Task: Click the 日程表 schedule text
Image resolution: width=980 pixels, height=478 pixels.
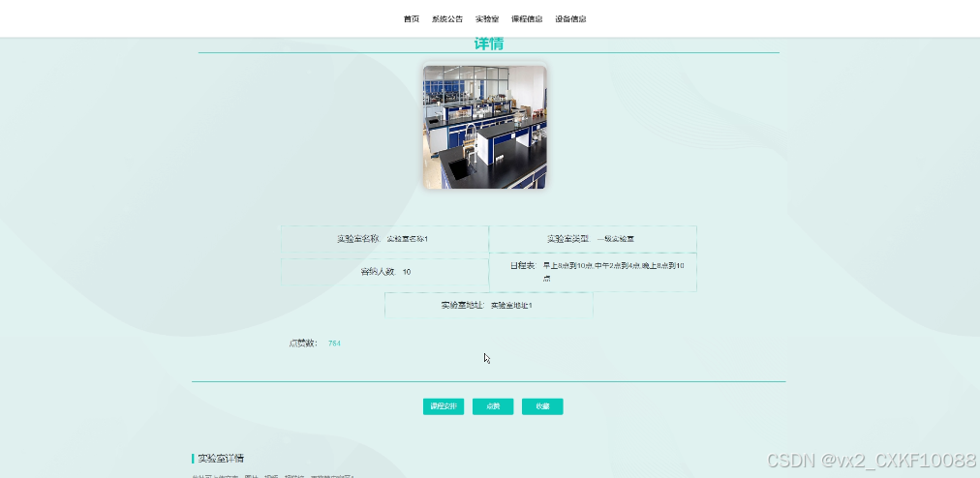Action: tap(613, 272)
